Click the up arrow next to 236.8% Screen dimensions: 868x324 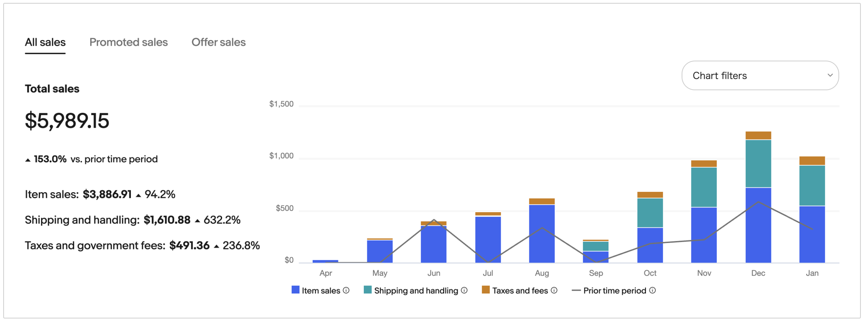[216, 246]
